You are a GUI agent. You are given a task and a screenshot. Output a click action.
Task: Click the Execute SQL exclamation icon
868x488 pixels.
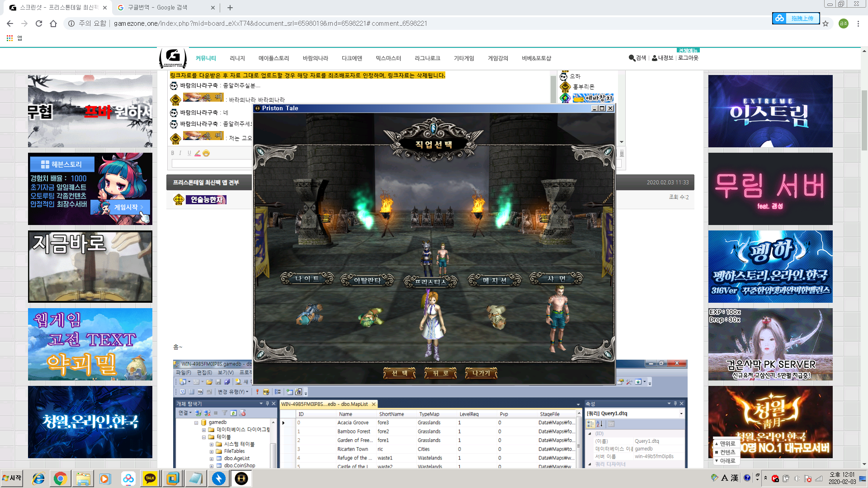tap(257, 392)
